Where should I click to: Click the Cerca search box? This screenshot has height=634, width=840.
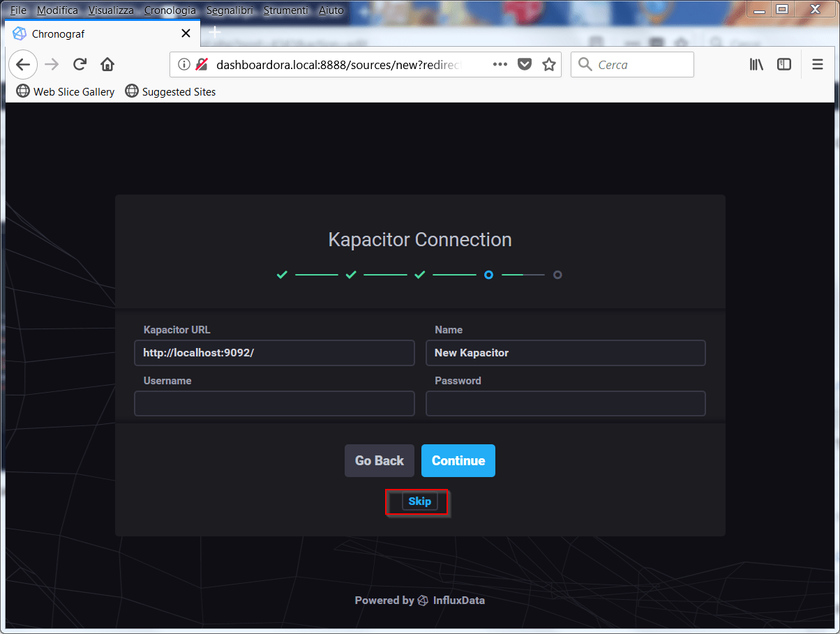[x=633, y=65]
